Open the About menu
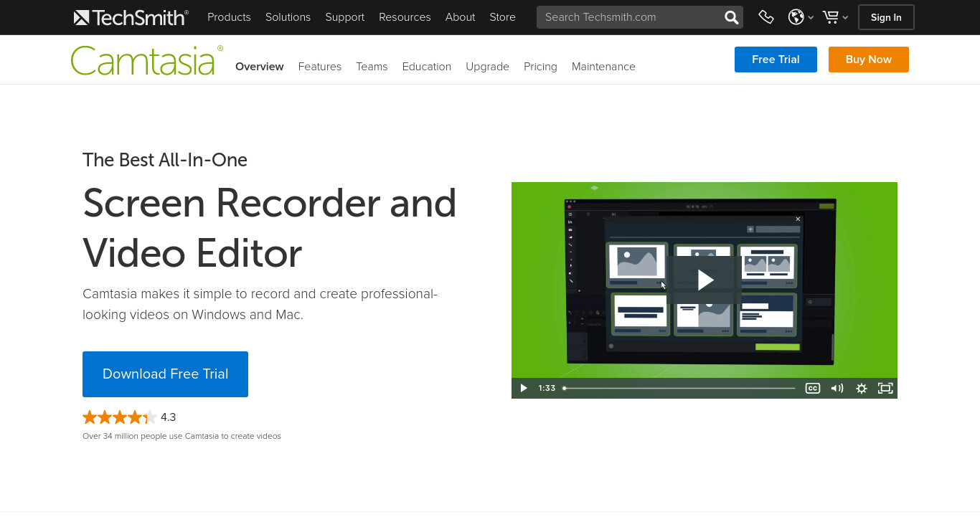 [x=460, y=17]
